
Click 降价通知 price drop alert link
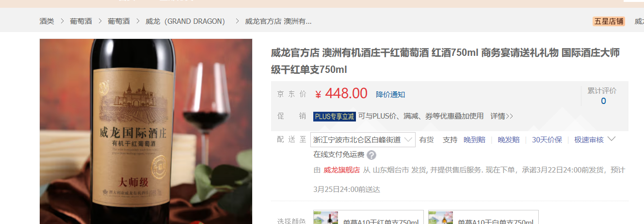coord(390,94)
